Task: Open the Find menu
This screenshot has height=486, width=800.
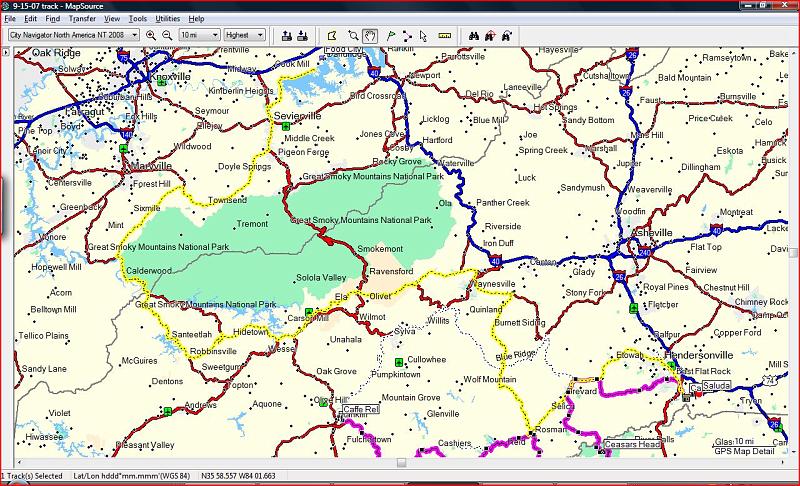Action: click(x=53, y=19)
